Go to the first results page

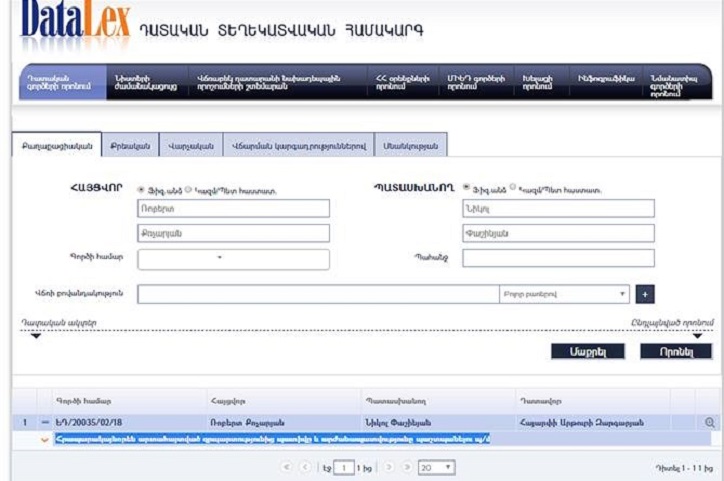coord(287,467)
